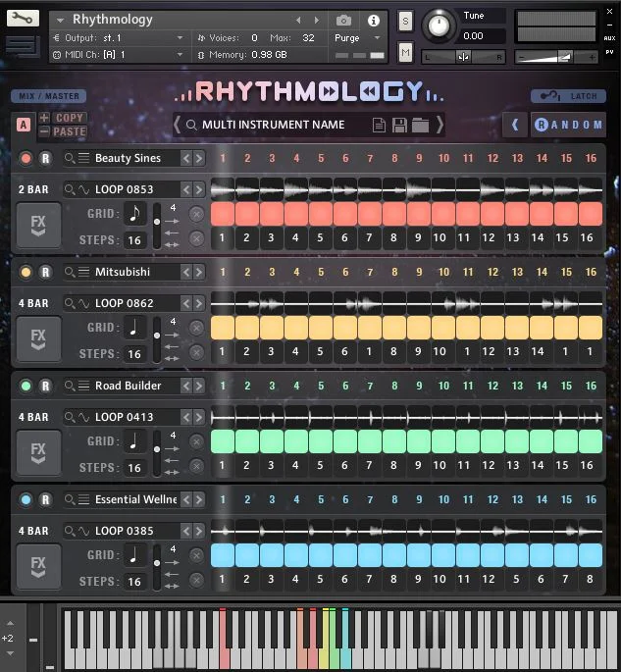Toggle Essential Wellness blue power button

[26, 499]
